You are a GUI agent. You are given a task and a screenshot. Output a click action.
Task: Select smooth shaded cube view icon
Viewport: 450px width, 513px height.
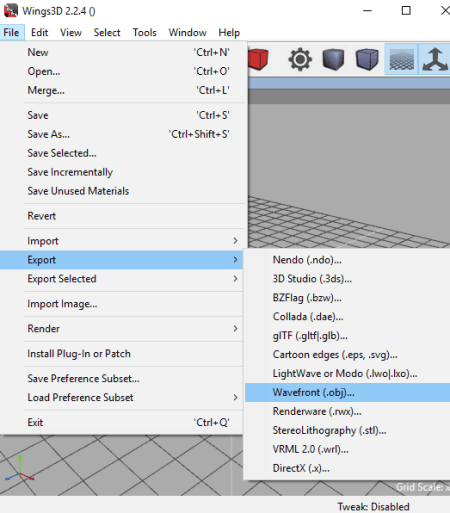(x=367, y=59)
